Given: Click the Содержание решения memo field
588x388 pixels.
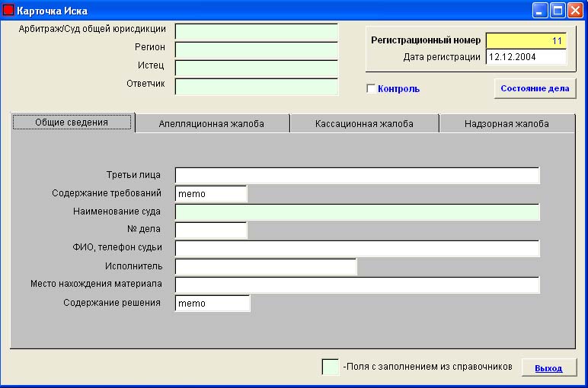Looking at the screenshot, I should 213,304.
